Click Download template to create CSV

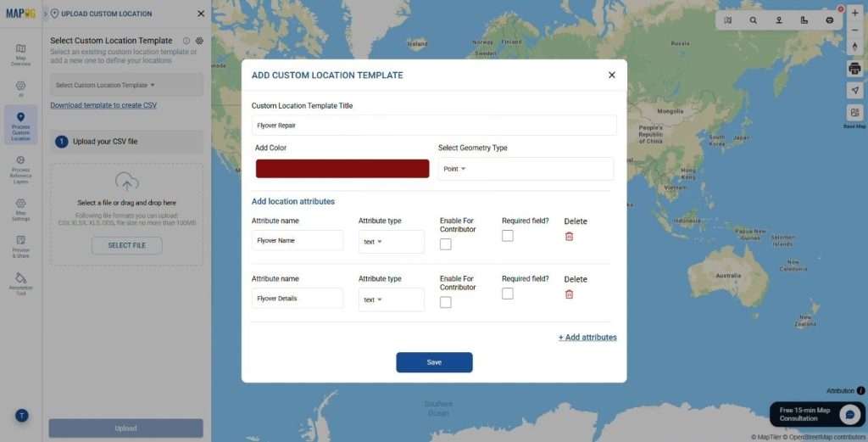point(103,105)
